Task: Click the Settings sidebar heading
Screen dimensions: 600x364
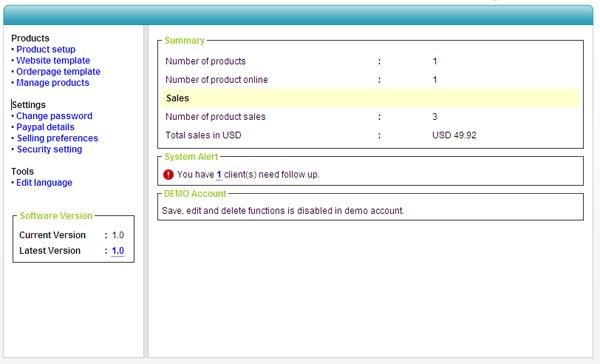Action: 28,105
